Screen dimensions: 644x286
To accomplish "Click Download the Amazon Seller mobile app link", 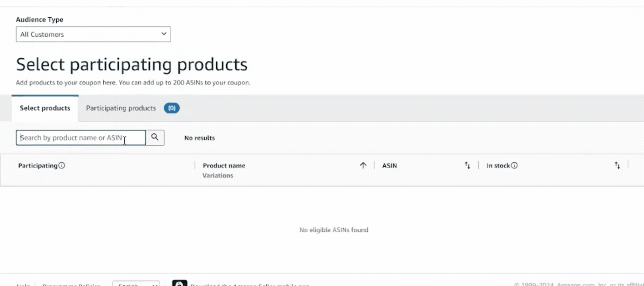I will pos(250,285).
